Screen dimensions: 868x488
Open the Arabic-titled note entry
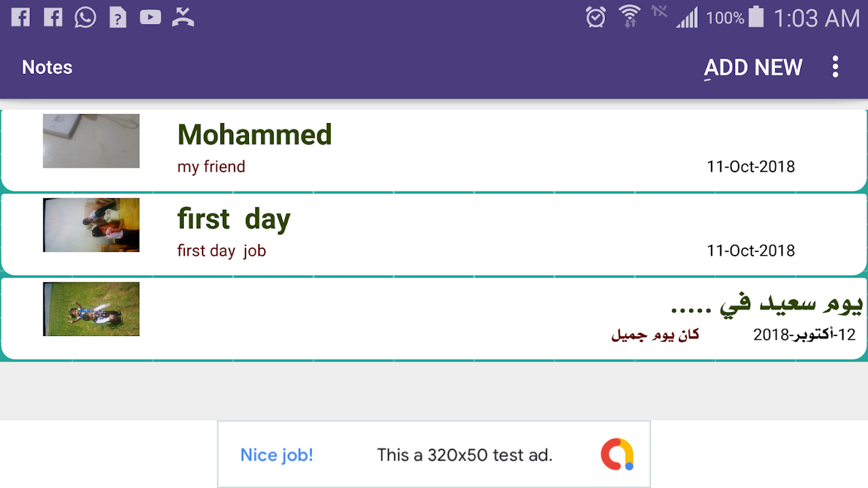click(x=767, y=305)
